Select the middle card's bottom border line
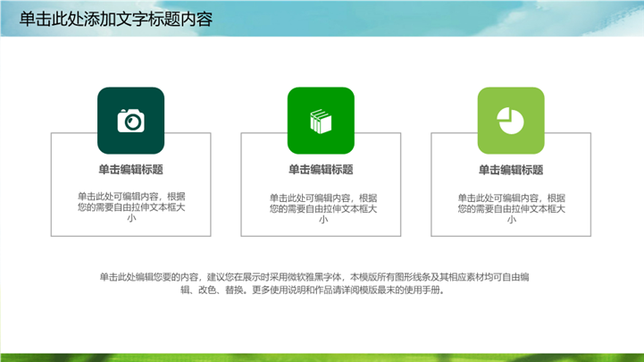The height and width of the screenshot is (362, 644). [x=321, y=236]
